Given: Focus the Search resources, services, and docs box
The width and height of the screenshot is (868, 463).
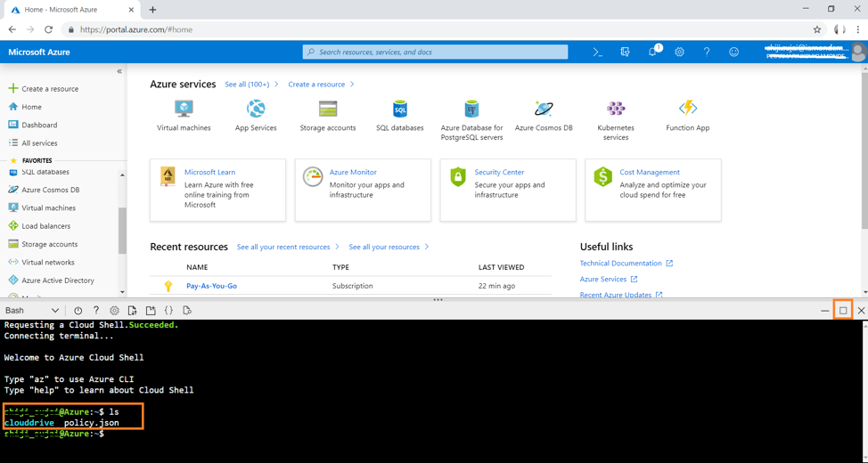Looking at the screenshot, I should 435,52.
